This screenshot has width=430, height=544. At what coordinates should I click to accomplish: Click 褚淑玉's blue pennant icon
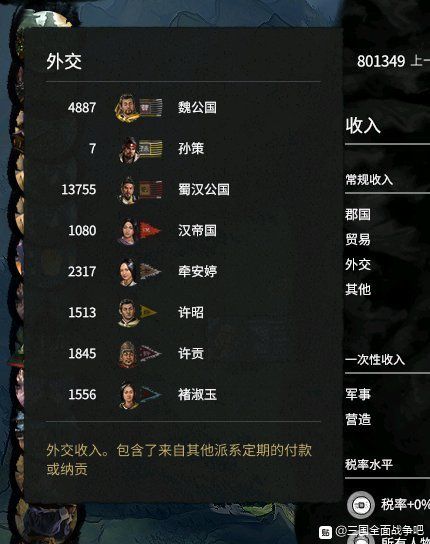pyautogui.click(x=150, y=394)
